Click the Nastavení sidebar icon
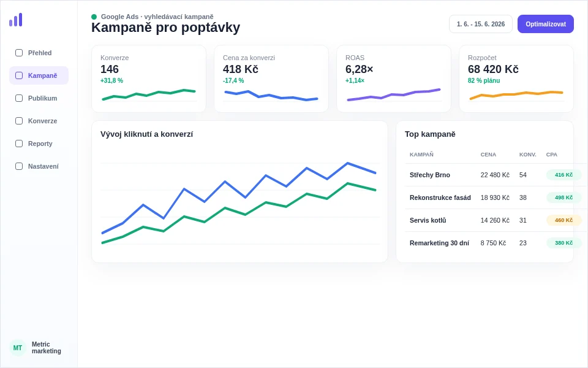 tap(19, 166)
